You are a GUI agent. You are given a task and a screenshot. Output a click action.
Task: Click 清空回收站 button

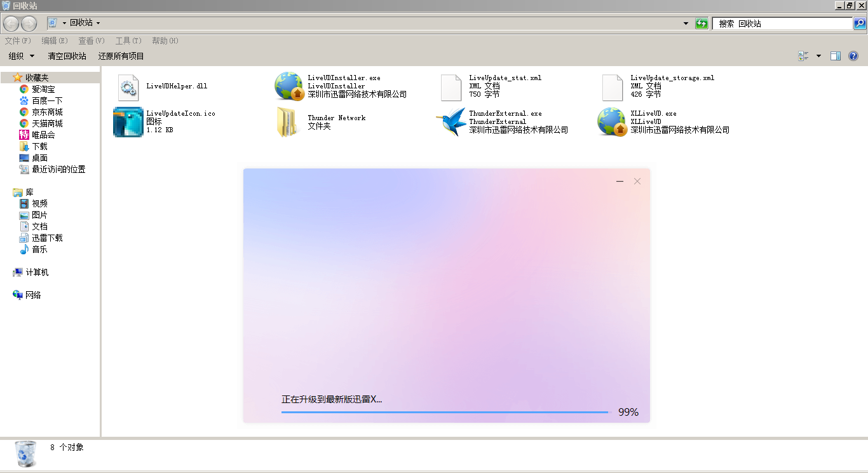point(67,56)
